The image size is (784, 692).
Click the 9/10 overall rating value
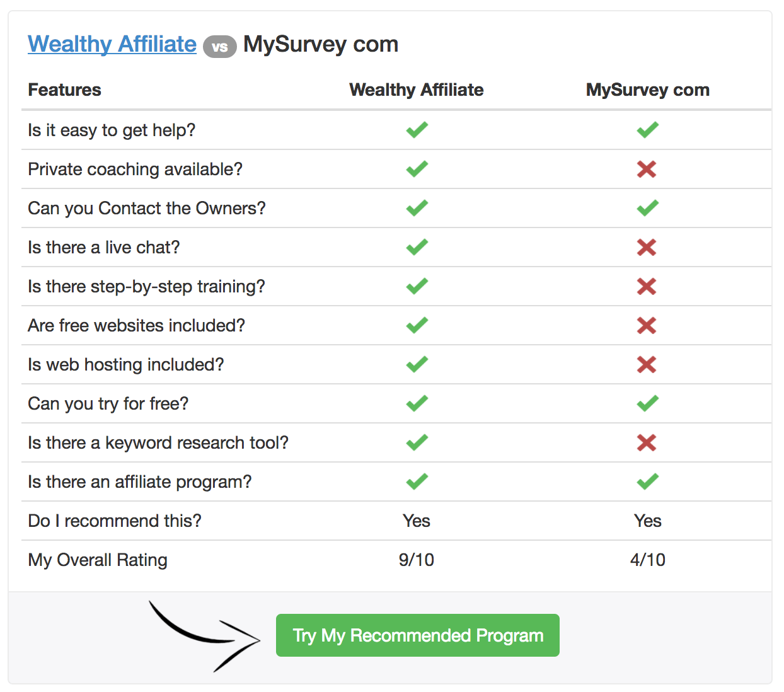[x=417, y=560]
